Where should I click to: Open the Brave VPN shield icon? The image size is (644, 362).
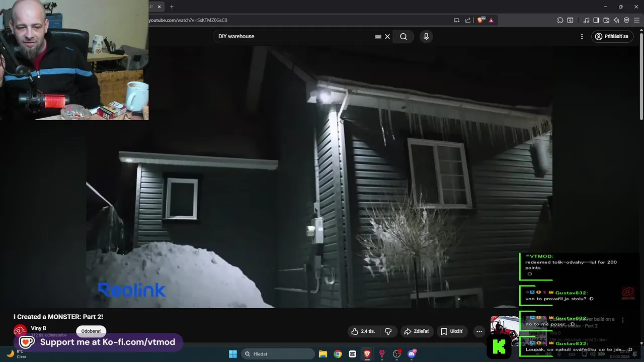coord(626,20)
